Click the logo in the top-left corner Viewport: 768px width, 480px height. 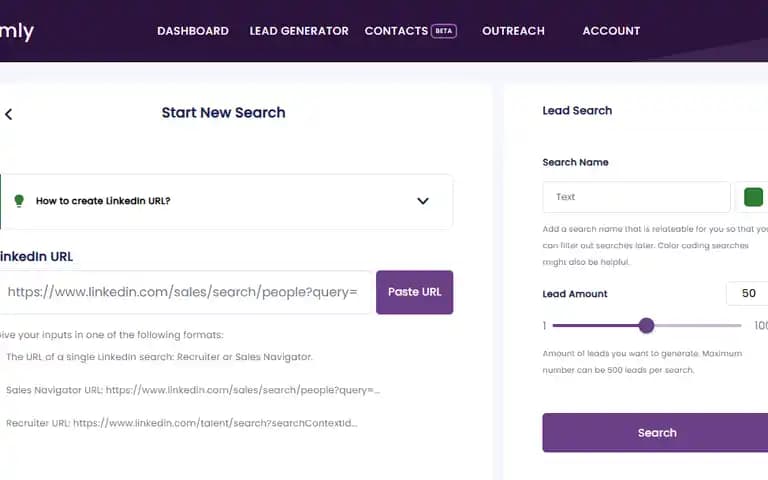pos(17,32)
